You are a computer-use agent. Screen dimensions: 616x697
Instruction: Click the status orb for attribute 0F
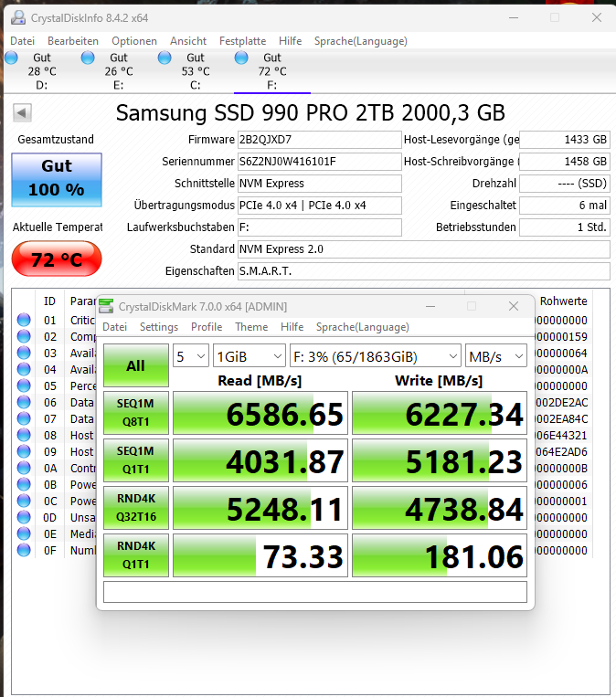pyautogui.click(x=24, y=550)
